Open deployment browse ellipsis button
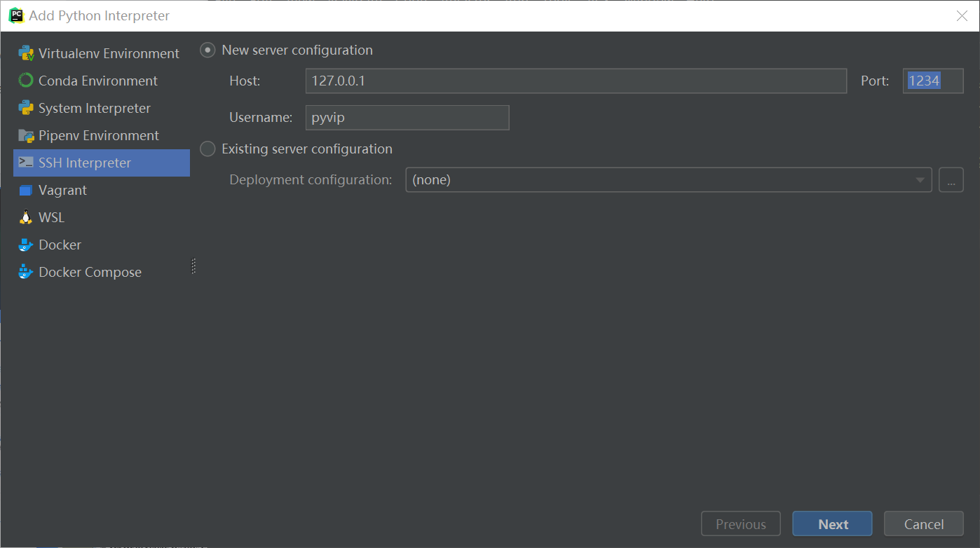 coord(951,180)
